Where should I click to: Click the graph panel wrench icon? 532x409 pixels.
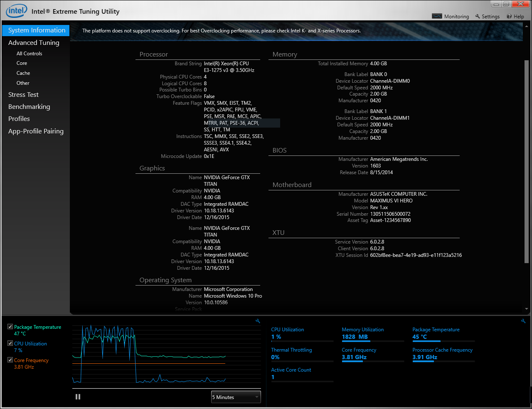click(x=258, y=321)
